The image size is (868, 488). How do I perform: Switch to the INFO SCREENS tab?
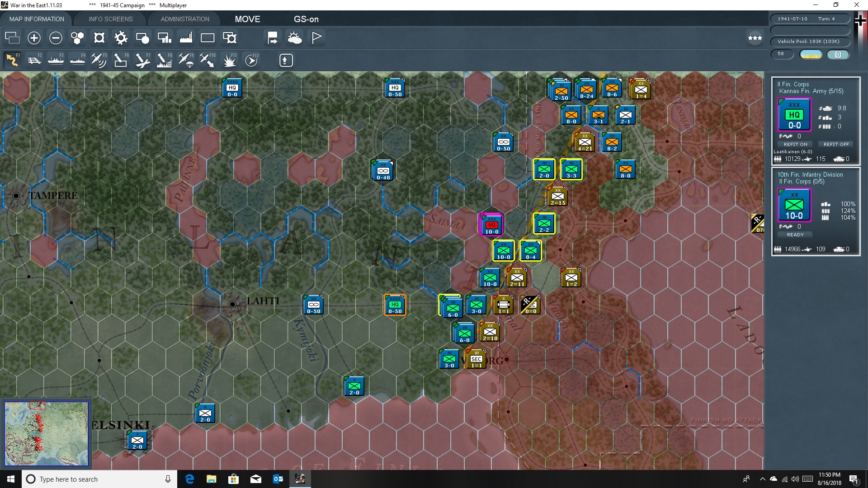pos(111,19)
